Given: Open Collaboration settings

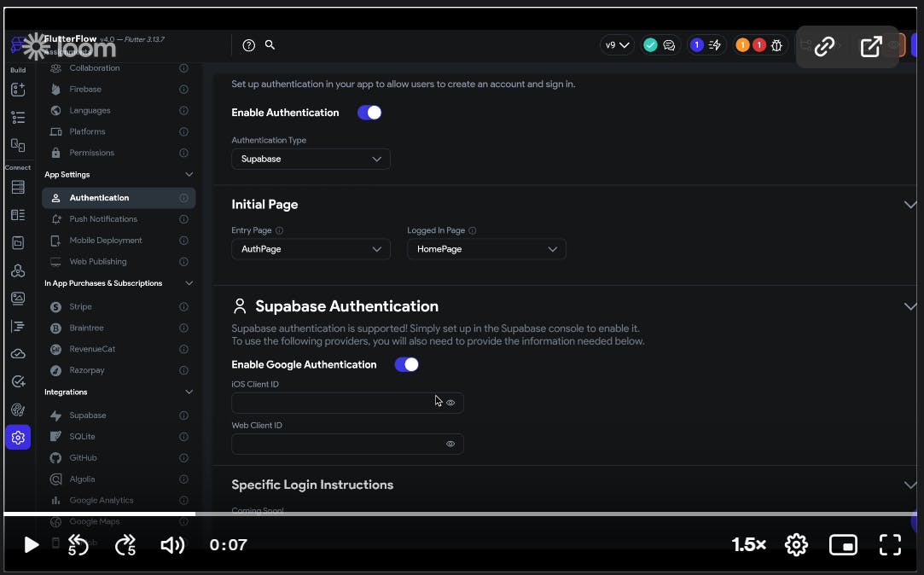Looking at the screenshot, I should (119, 68).
